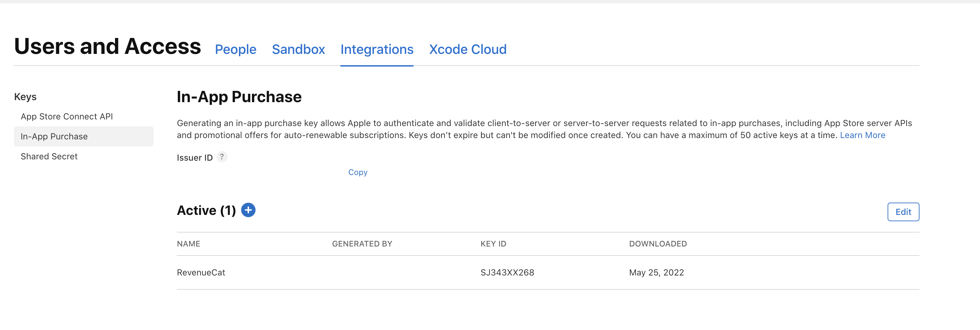This screenshot has height=330, width=980.
Task: Click the NAME column header
Action: pyautogui.click(x=188, y=244)
